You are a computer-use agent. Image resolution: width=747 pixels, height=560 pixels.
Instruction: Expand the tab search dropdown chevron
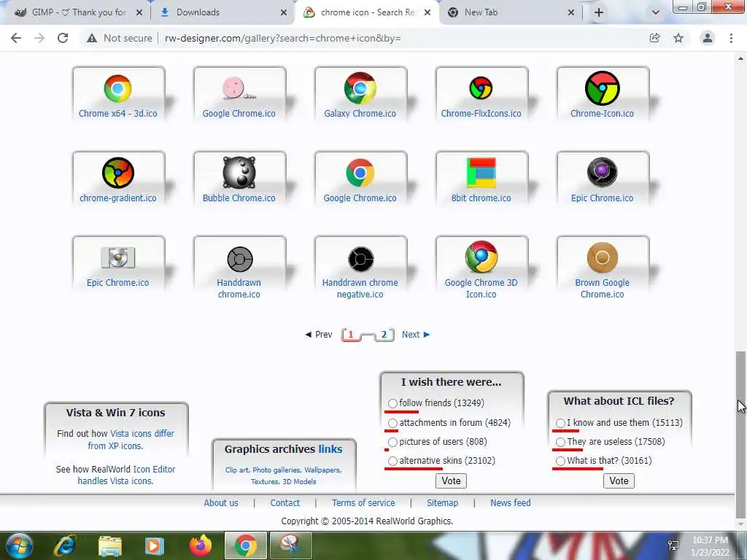pos(656,12)
